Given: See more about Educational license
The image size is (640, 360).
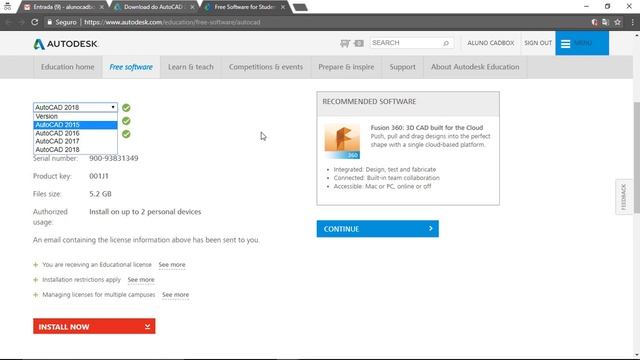Looking at the screenshot, I should pyautogui.click(x=172, y=265).
